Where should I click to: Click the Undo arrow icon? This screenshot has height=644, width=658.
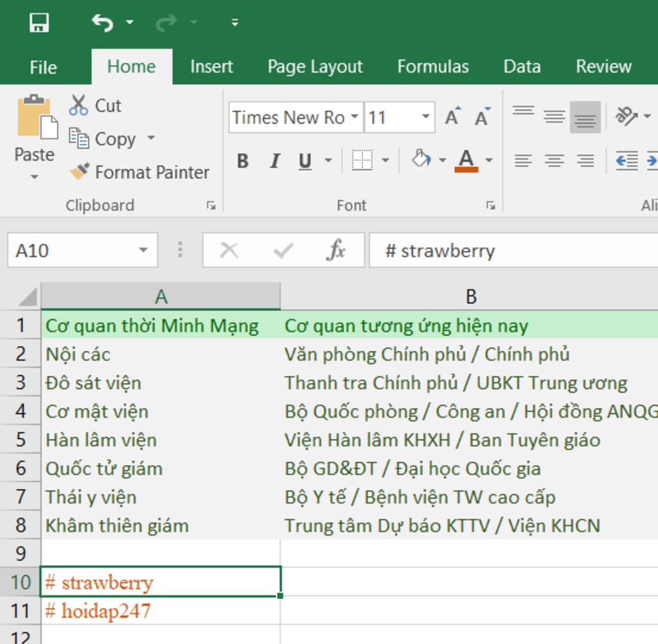tap(102, 22)
